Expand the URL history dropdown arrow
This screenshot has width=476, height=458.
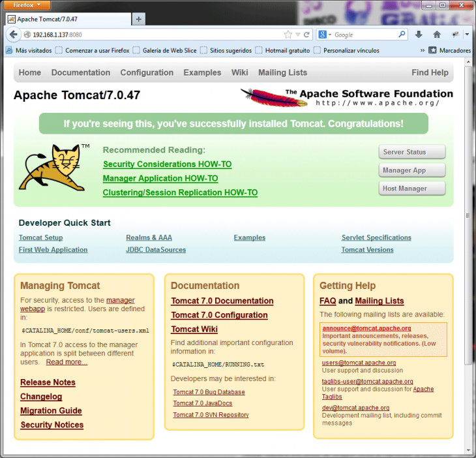pyautogui.click(x=298, y=35)
